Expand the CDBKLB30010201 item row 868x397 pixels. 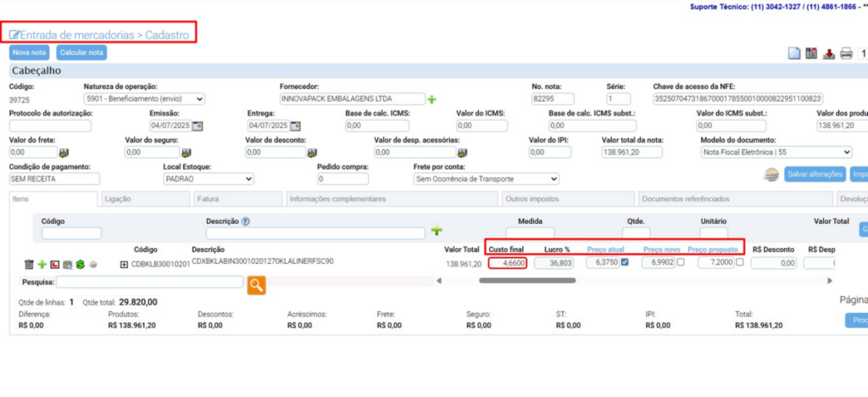[x=124, y=265]
